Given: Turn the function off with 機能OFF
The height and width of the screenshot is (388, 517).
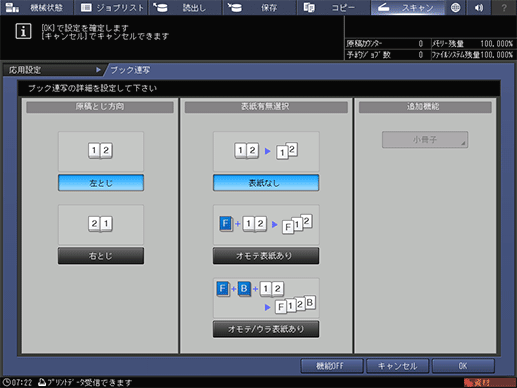Looking at the screenshot, I should (332, 366).
